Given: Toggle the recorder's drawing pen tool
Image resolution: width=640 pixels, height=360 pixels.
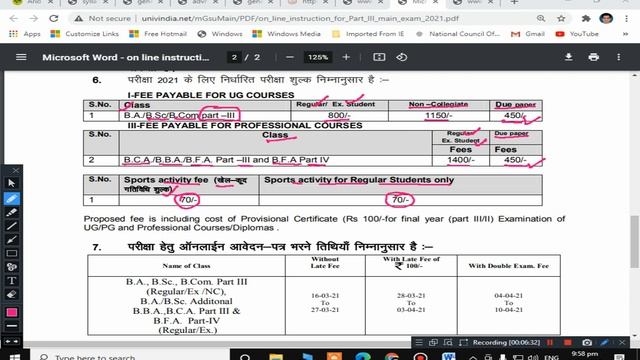Looking at the screenshot, I should point(604,342).
